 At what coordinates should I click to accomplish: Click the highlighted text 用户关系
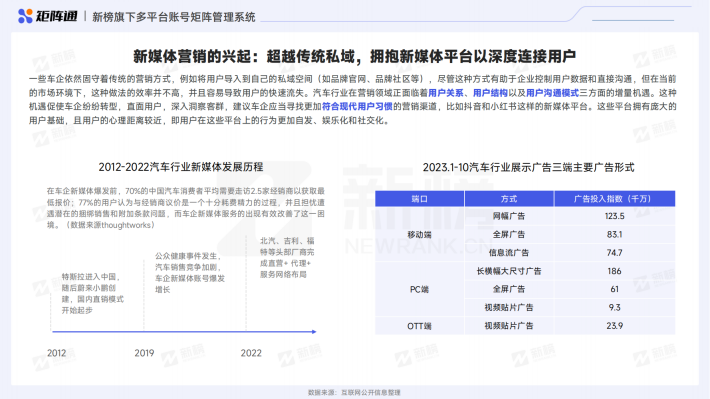pos(446,93)
